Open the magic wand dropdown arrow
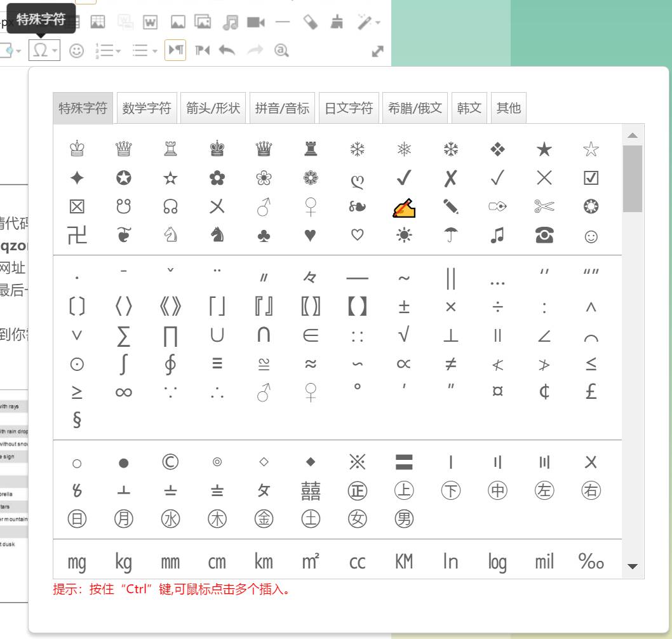672x639 pixels. pos(378,24)
